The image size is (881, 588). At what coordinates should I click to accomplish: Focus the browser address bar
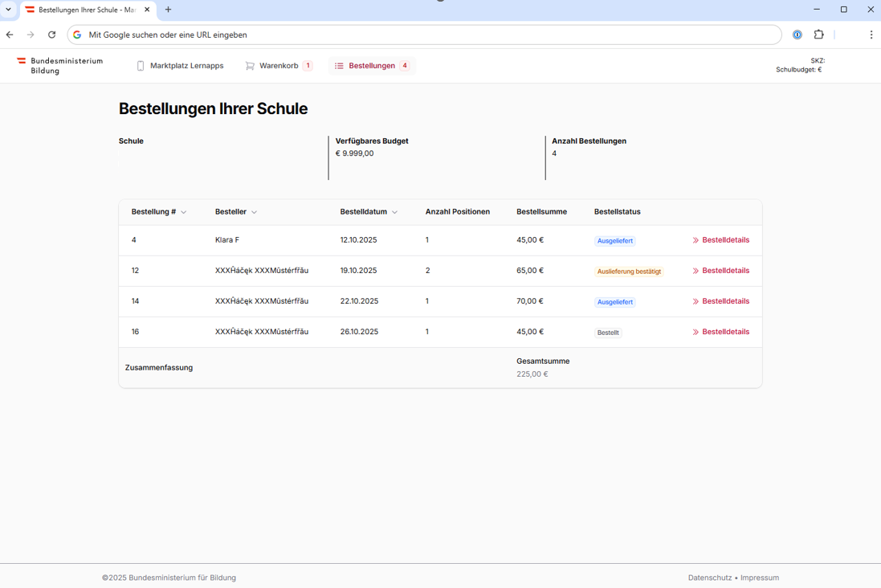424,35
